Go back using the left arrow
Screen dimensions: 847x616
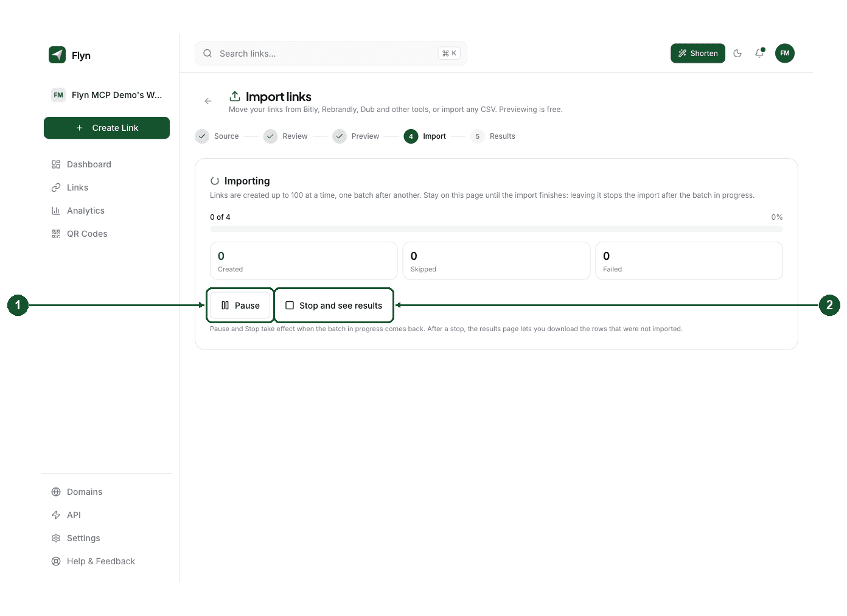[x=208, y=101]
